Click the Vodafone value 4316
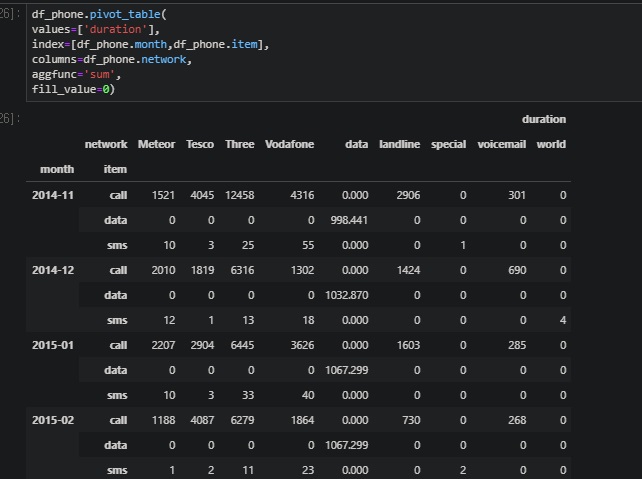Image resolution: width=642 pixels, height=479 pixels. click(302, 195)
